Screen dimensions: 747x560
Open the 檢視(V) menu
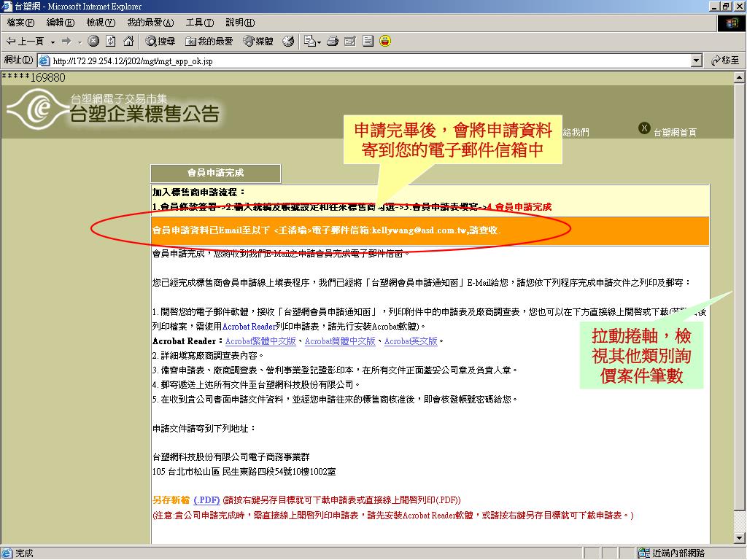(x=101, y=23)
